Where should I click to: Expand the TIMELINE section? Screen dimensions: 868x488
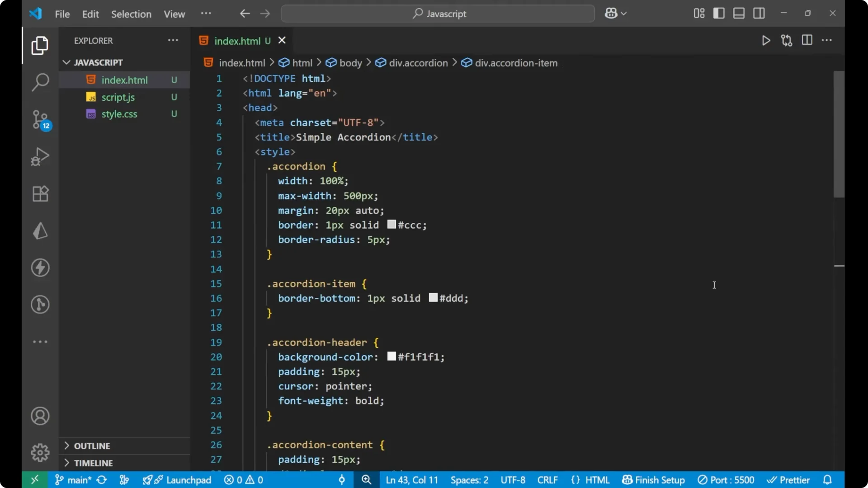tap(94, 463)
